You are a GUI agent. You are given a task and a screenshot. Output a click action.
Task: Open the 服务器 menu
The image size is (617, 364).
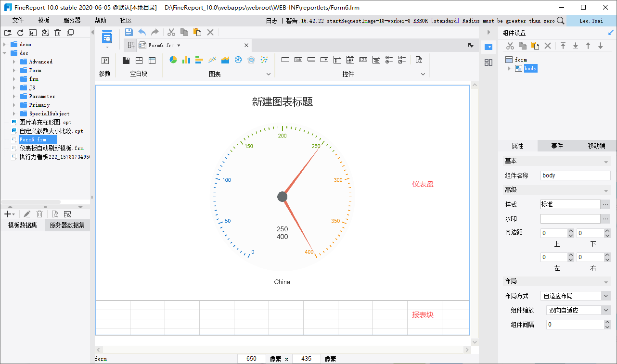point(72,21)
